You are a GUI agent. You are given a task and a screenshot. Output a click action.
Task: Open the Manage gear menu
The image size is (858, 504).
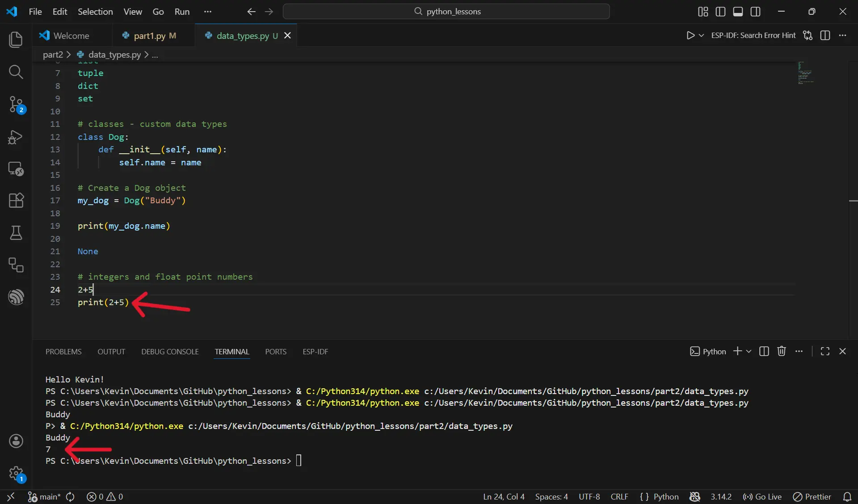point(16,473)
